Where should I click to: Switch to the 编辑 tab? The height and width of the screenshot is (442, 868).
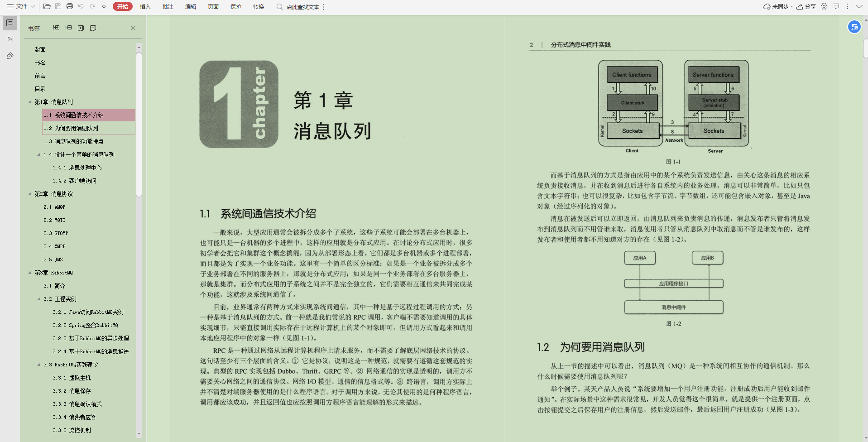(190, 7)
